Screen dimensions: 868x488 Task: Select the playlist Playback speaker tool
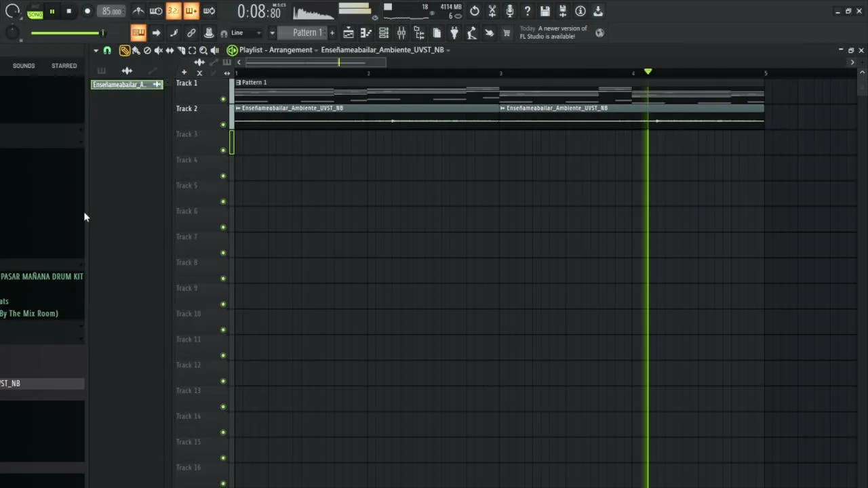[x=215, y=50]
